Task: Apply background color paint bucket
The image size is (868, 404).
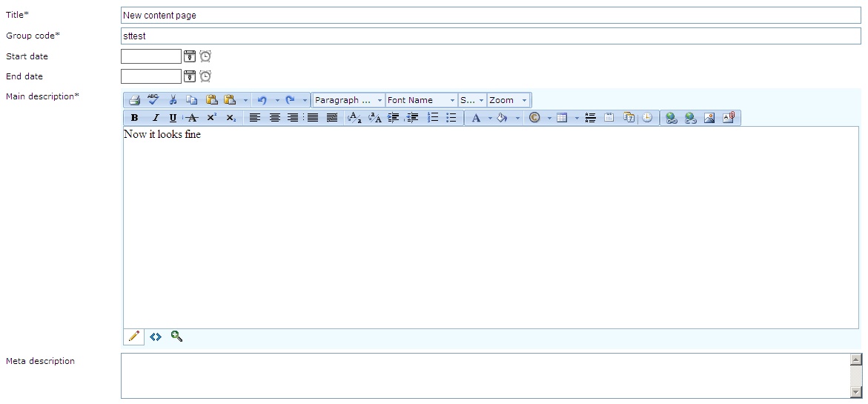Action: [502, 117]
